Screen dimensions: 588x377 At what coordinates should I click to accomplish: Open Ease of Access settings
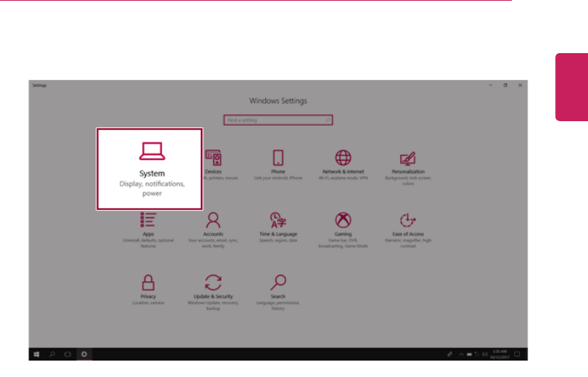point(408,230)
